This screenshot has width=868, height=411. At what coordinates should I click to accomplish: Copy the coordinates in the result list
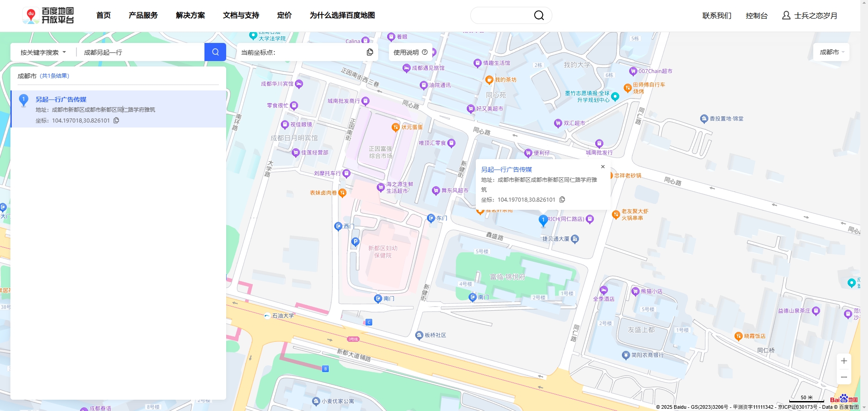116,120
